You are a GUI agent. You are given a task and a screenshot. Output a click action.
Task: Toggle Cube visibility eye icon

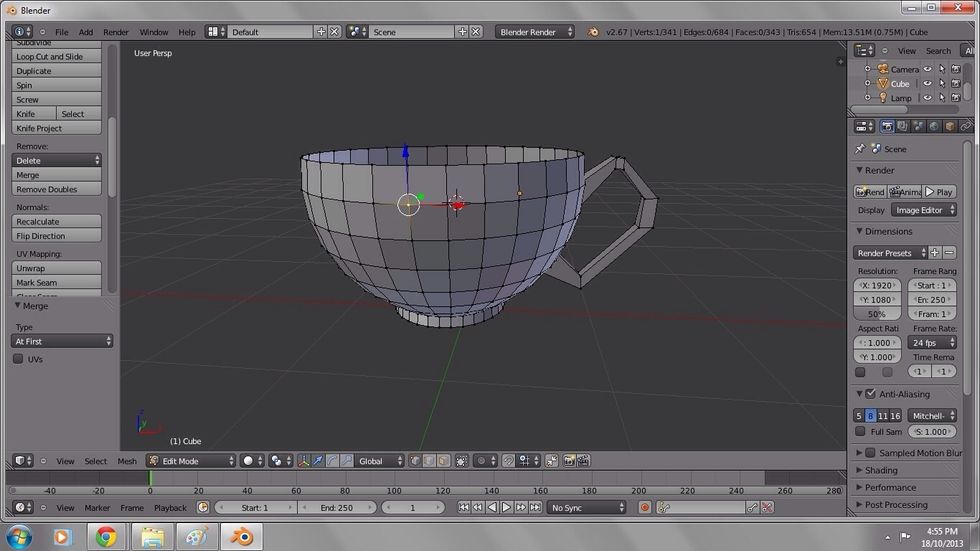(x=928, y=84)
